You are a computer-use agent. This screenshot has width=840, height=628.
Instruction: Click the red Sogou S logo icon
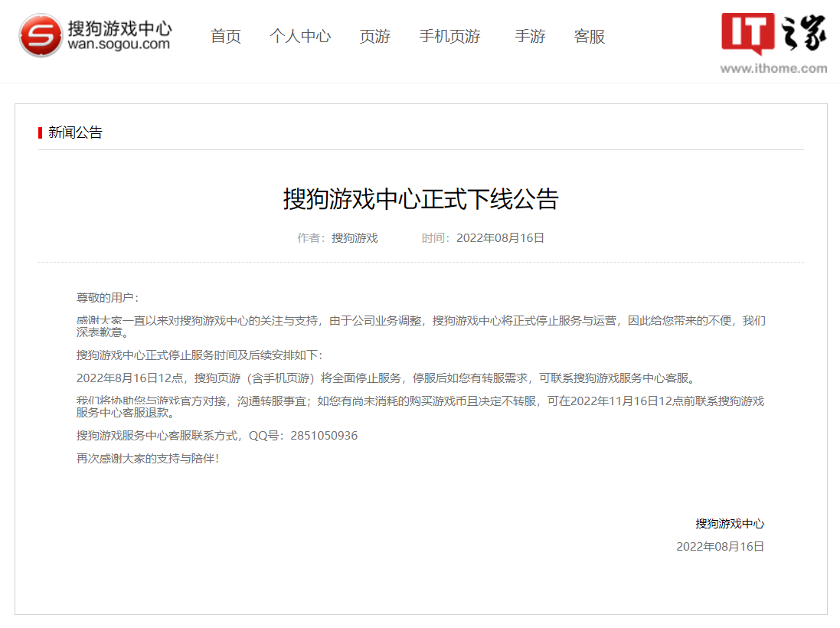click(41, 35)
